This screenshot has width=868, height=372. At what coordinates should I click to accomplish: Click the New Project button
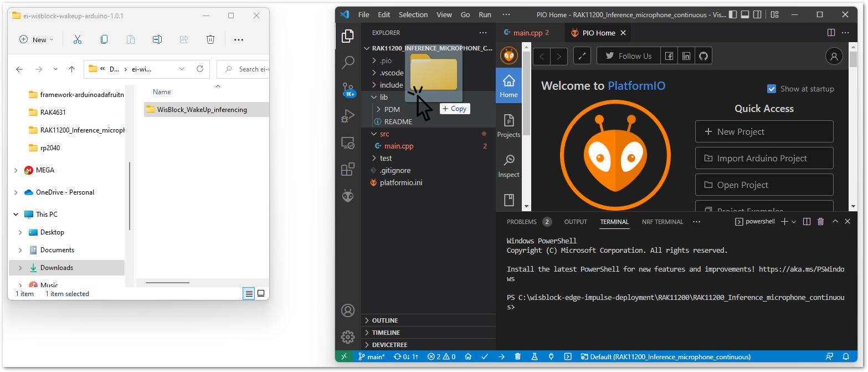tap(764, 131)
